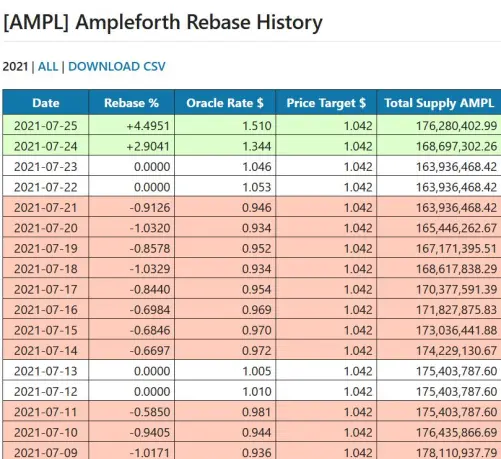Image resolution: width=501 pixels, height=459 pixels.
Task: Click the oracle rate 1.510
Action: 257,126
